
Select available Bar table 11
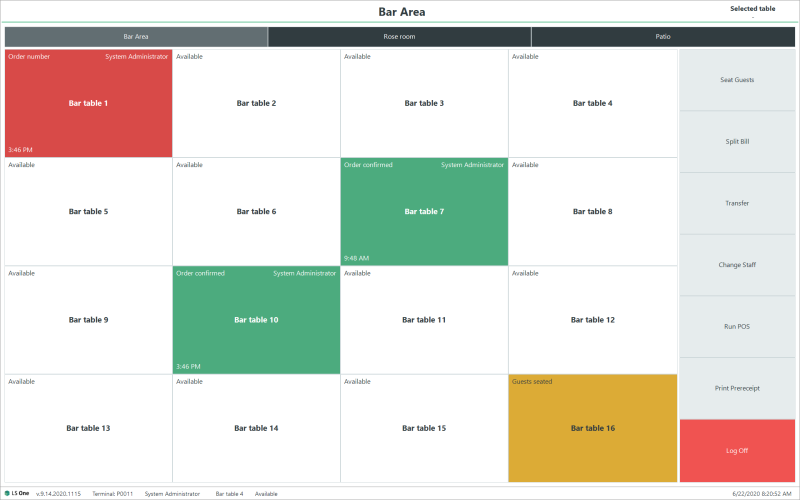[x=424, y=320]
